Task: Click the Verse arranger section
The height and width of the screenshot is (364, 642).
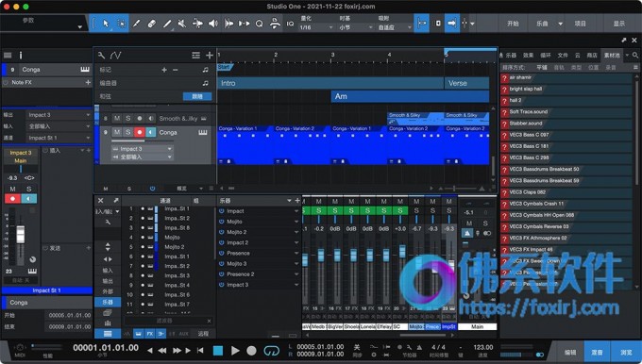Action: (x=466, y=83)
